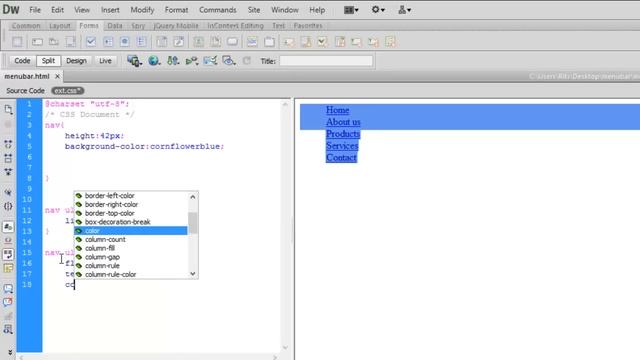Open Documents icon in coding toolbar
Image resolution: width=640 pixels, height=360 pixels.
[8, 109]
